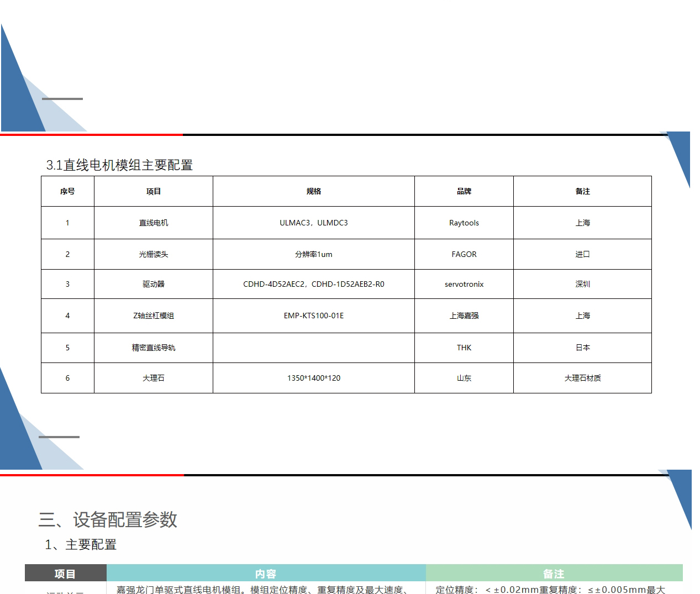Image resolution: width=700 pixels, height=594 pixels.
Task: Click the 分辨率1um specification cell
Action: pos(313,254)
